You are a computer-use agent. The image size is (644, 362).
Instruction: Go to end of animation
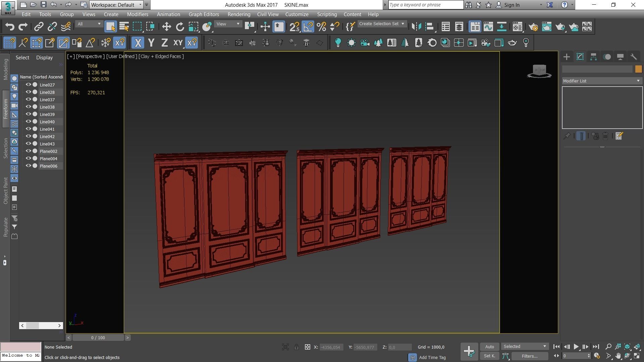coord(596,347)
